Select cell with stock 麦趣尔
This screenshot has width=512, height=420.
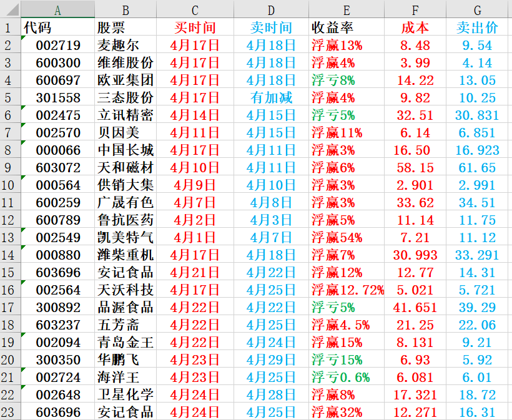pos(126,44)
